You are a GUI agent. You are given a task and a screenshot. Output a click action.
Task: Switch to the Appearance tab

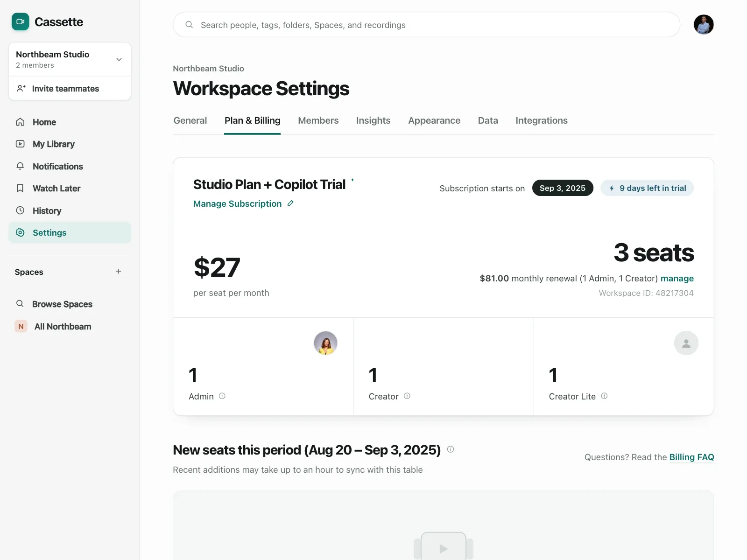pyautogui.click(x=434, y=120)
